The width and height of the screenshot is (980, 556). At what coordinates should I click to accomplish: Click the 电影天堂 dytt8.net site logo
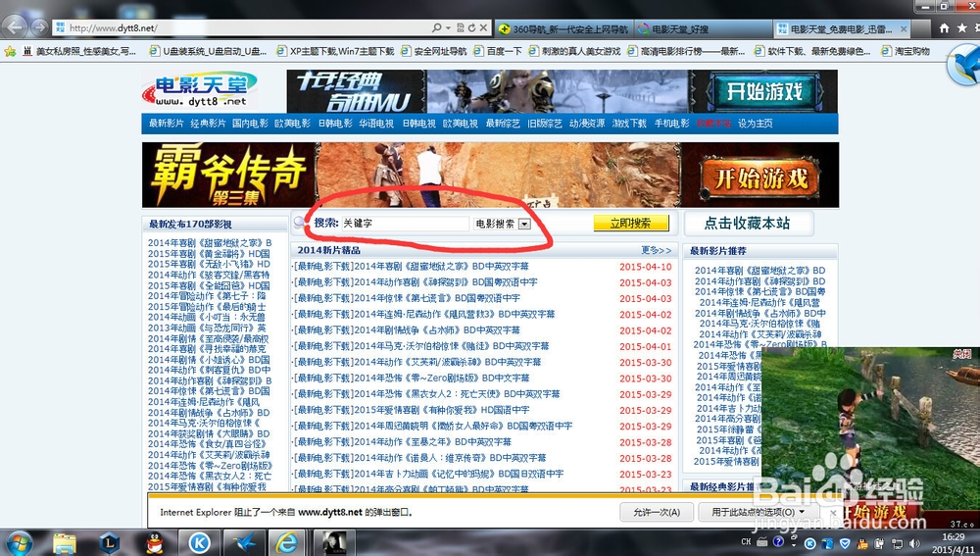(200, 89)
